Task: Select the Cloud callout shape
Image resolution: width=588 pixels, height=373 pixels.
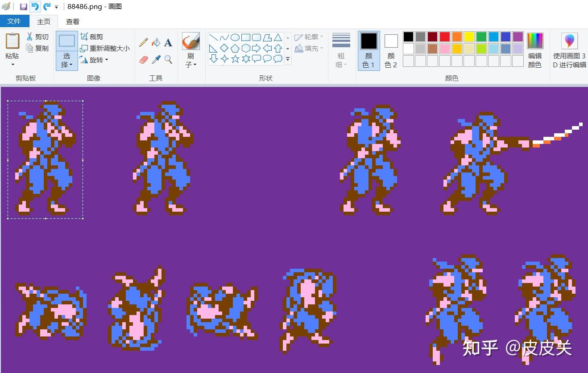Action: click(278, 59)
